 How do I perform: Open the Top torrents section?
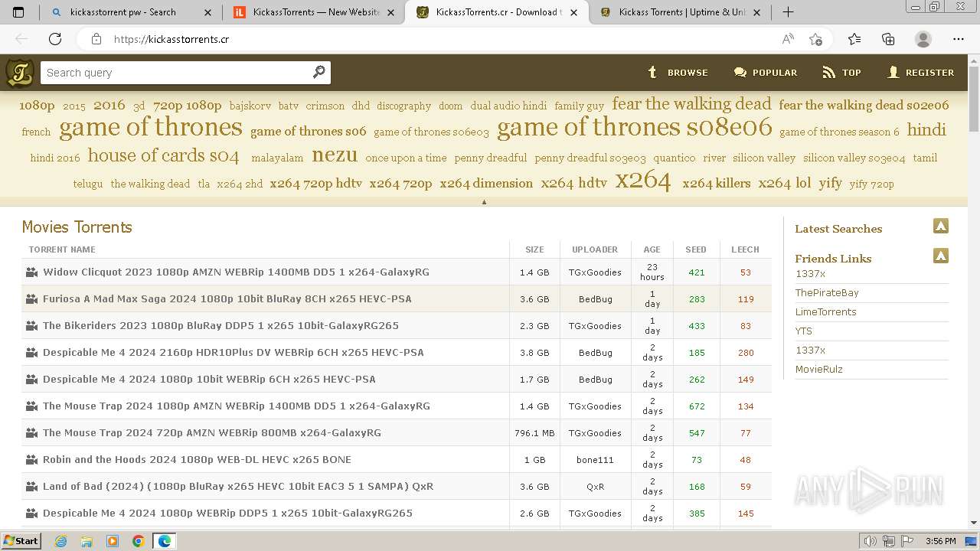tap(841, 73)
